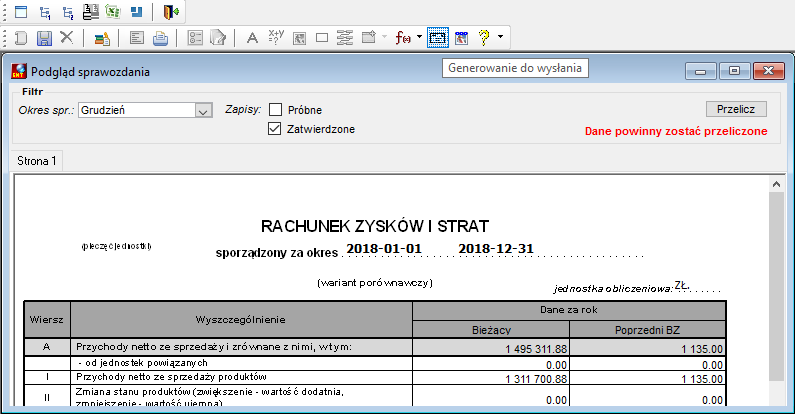Click the delete X icon in toolbar
Viewport: 795px width, 414px height.
pyautogui.click(x=67, y=37)
